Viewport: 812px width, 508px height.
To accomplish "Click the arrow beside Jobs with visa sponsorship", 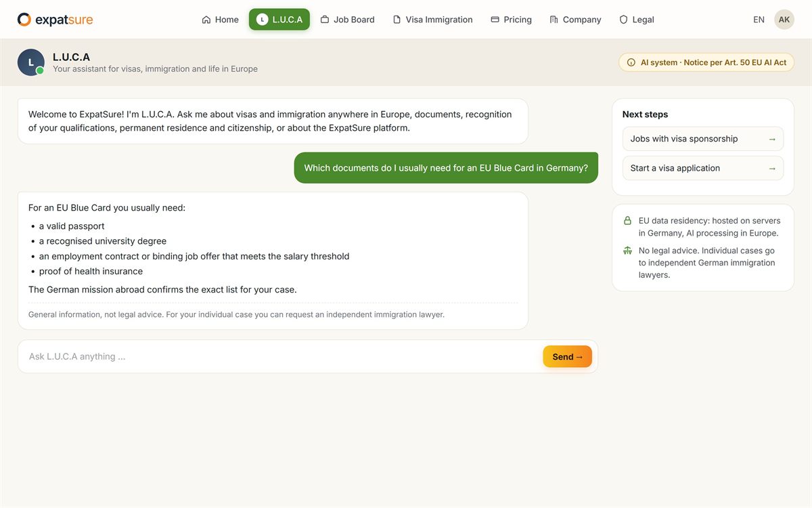I will pos(772,139).
